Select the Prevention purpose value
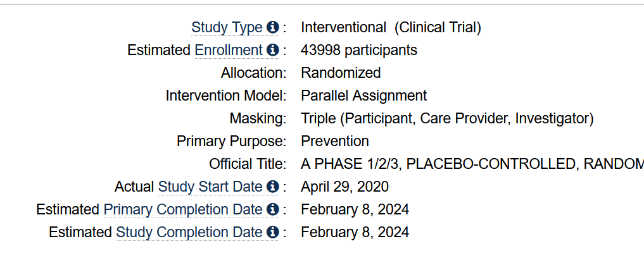This screenshot has width=644, height=265. click(x=335, y=141)
